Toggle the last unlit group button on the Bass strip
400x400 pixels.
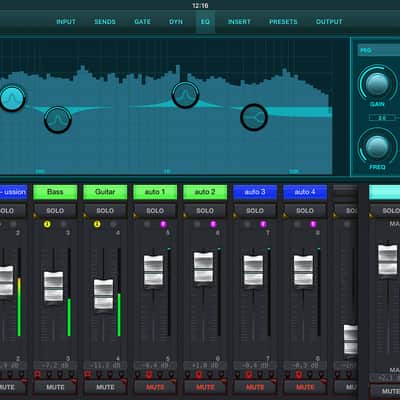click(x=71, y=374)
